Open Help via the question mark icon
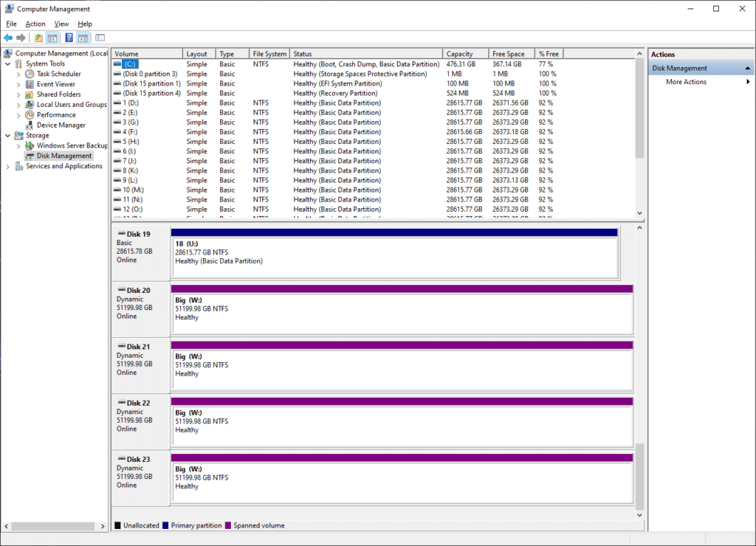 coord(69,38)
